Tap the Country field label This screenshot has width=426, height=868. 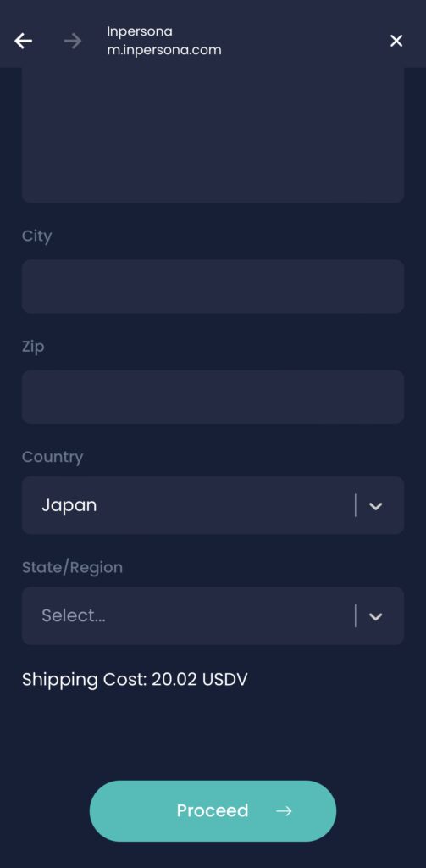(x=53, y=457)
